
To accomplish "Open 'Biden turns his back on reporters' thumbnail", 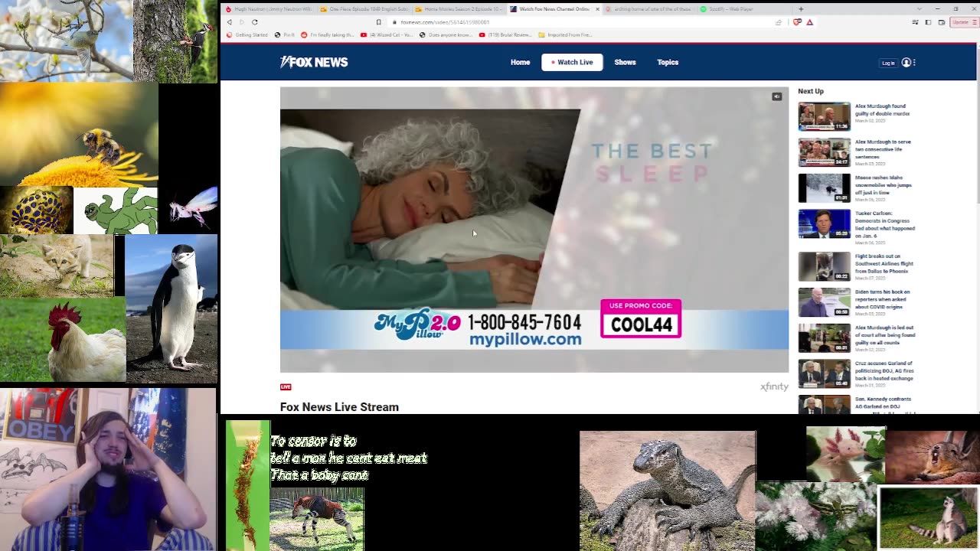I will click(824, 302).
